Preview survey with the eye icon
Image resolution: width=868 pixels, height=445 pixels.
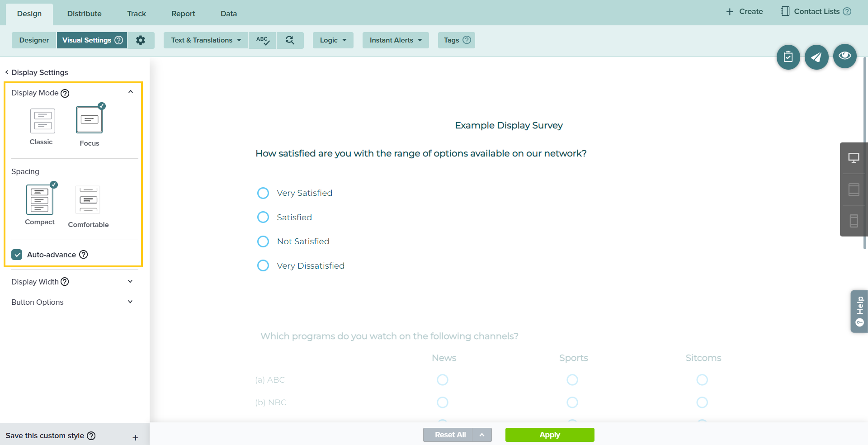click(x=844, y=56)
